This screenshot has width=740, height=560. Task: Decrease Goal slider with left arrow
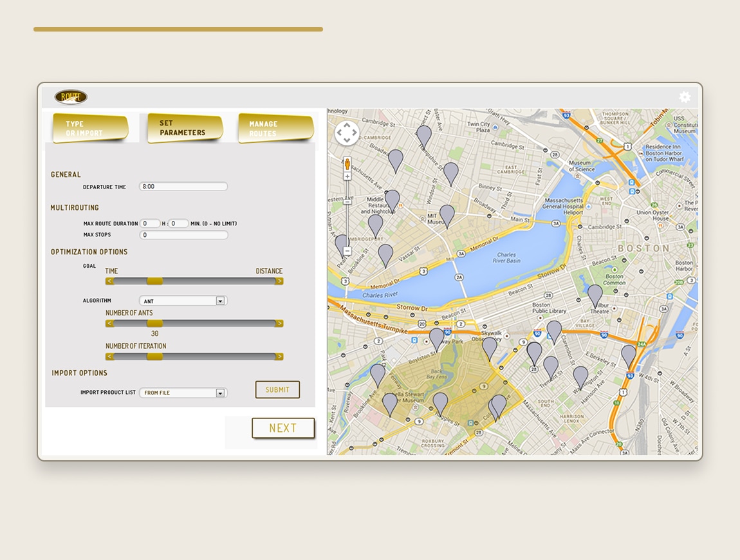coord(109,281)
